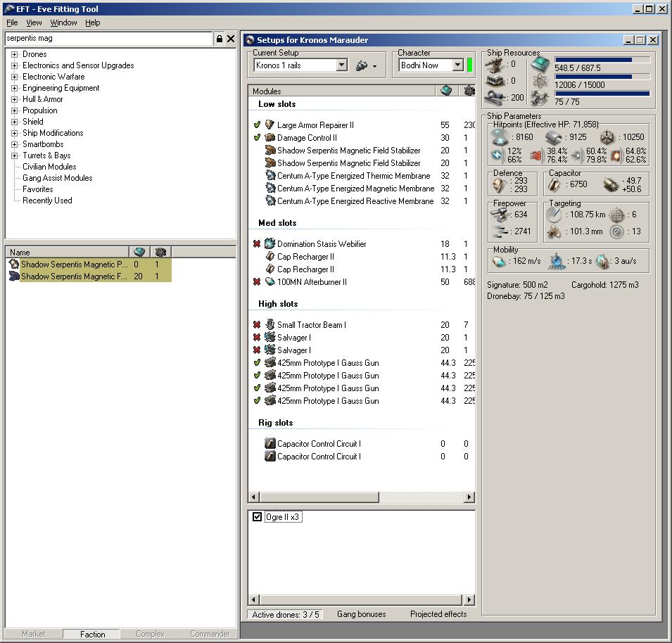The width and height of the screenshot is (672, 643).
Task: Open the Projected effects section
Action: (x=438, y=614)
